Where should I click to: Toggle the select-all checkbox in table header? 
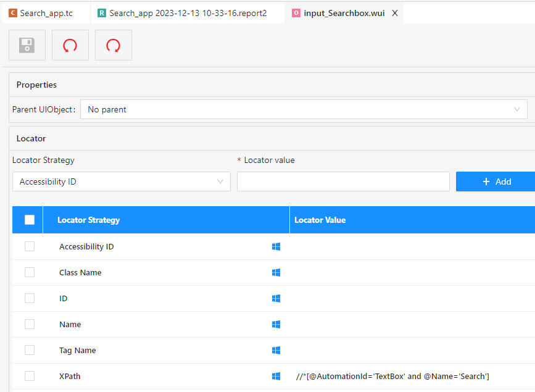tap(30, 220)
